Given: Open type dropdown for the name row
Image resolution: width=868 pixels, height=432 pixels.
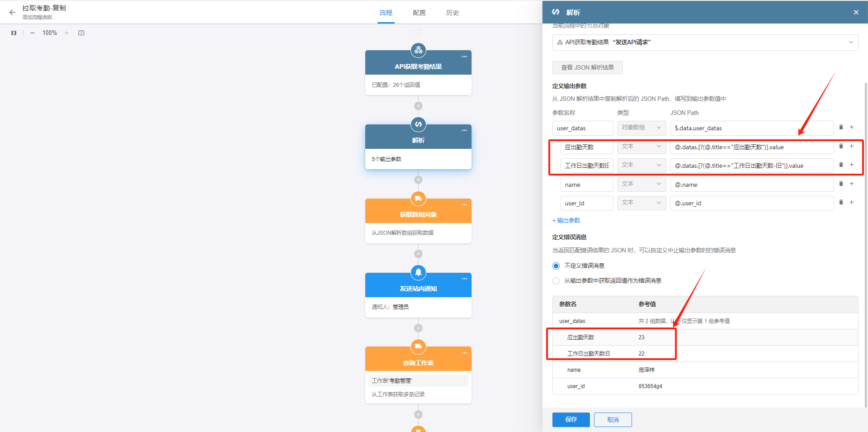Looking at the screenshot, I should click(642, 185).
